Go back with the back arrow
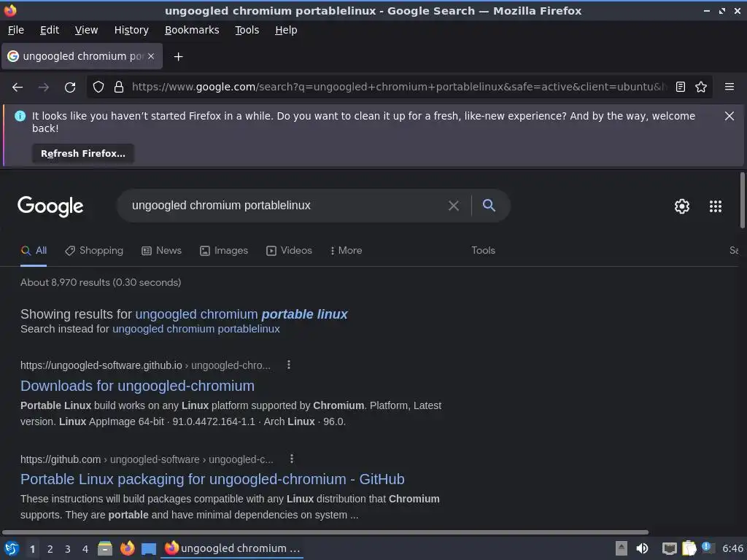 (18, 87)
